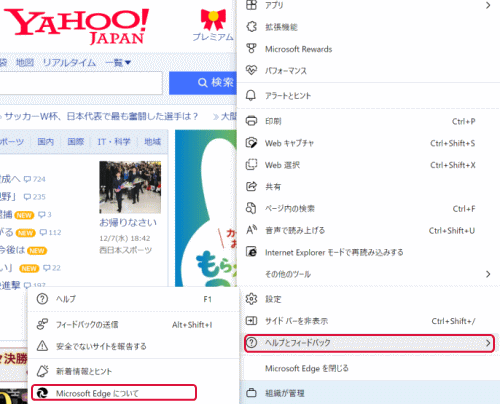Click the 西日本スポーツ source text
500x404 pixels.
pyautogui.click(x=126, y=250)
